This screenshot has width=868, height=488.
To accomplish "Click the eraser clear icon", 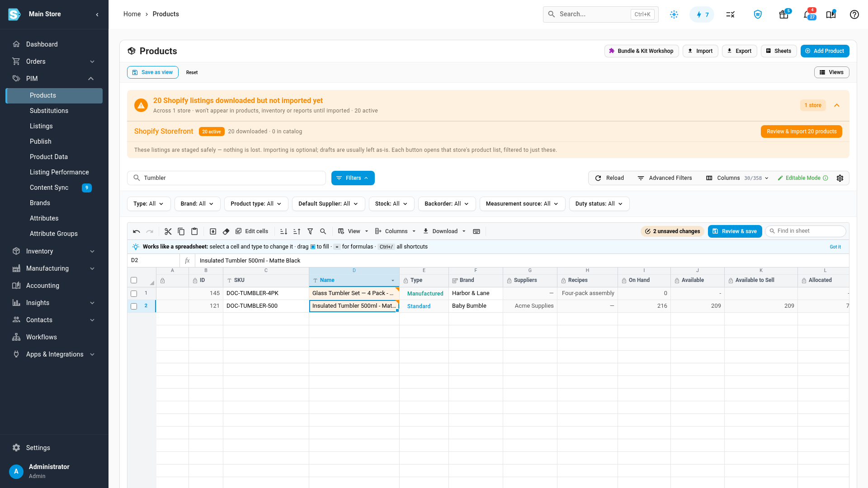I will (x=226, y=231).
